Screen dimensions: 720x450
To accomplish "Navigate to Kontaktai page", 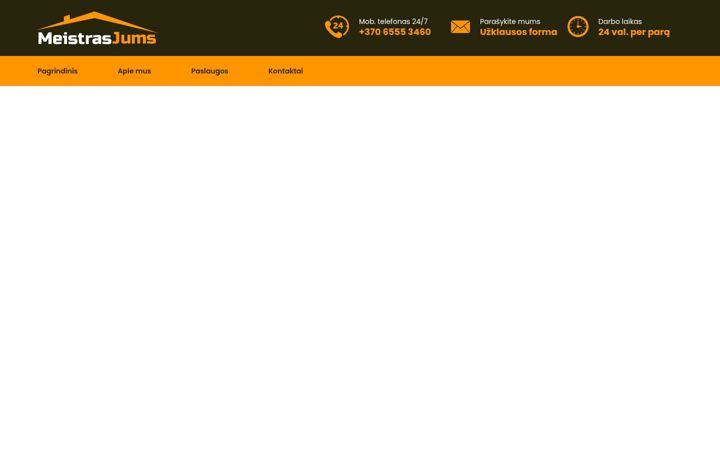I will (286, 71).
